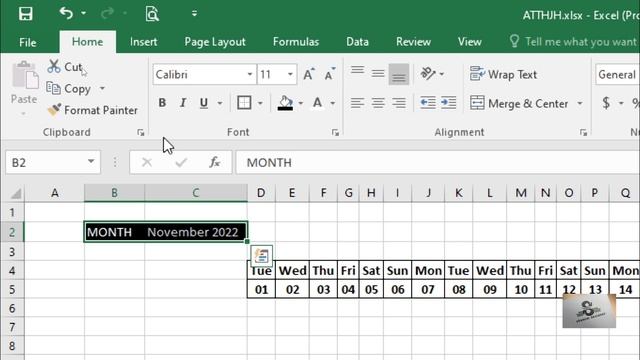Click the Decrease Indent icon
This screenshot has width=640, height=360.
[x=428, y=102]
